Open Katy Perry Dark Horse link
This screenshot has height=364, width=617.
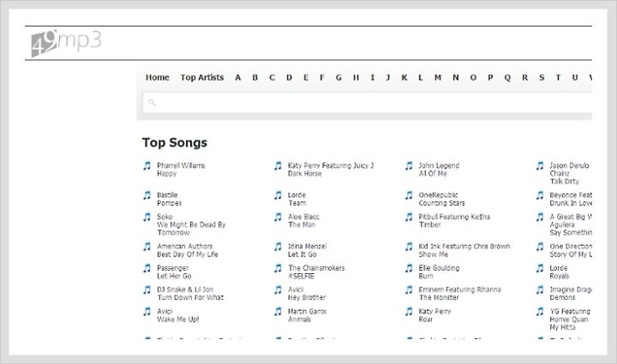331,170
